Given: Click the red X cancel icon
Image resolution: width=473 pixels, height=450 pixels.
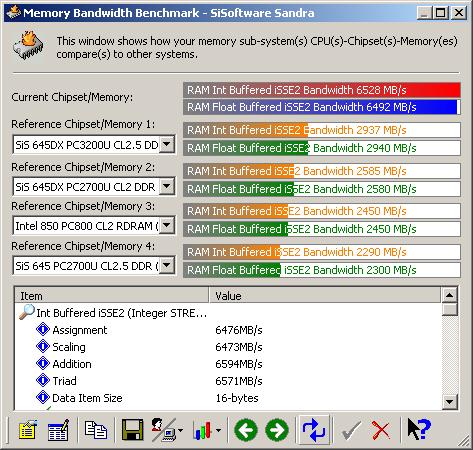Looking at the screenshot, I should (381, 430).
